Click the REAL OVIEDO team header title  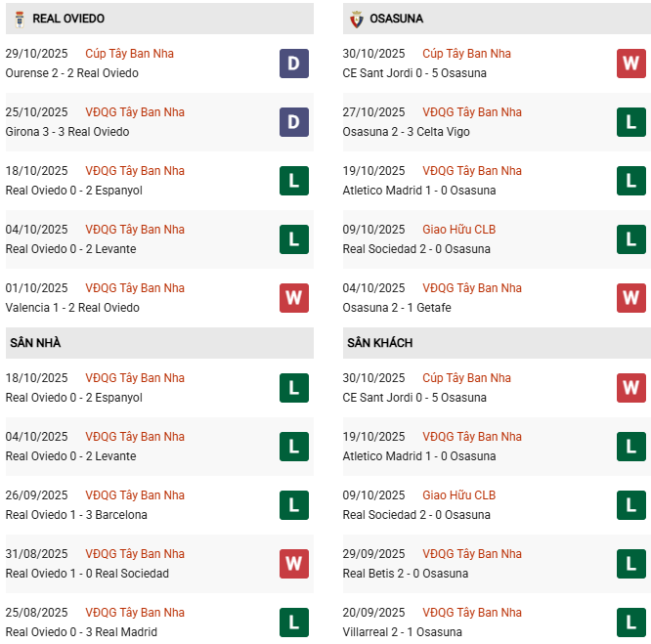coord(68,19)
